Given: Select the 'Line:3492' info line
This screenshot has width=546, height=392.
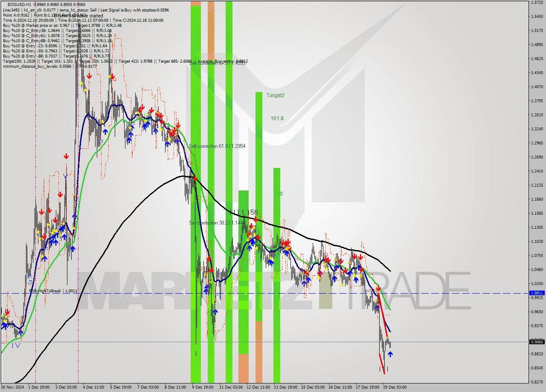Looking at the screenshot, I should [86, 10].
